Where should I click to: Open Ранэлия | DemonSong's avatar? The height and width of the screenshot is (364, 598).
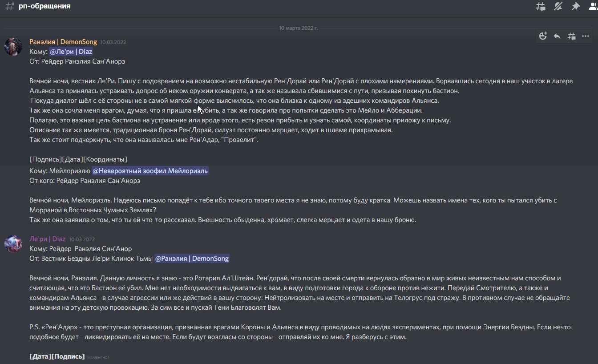tap(13, 47)
